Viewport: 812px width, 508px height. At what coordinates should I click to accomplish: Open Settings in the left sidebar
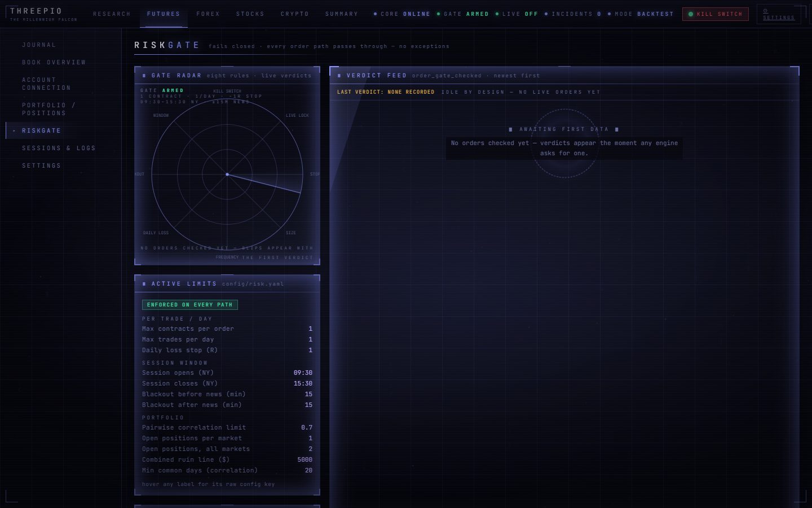coord(41,165)
